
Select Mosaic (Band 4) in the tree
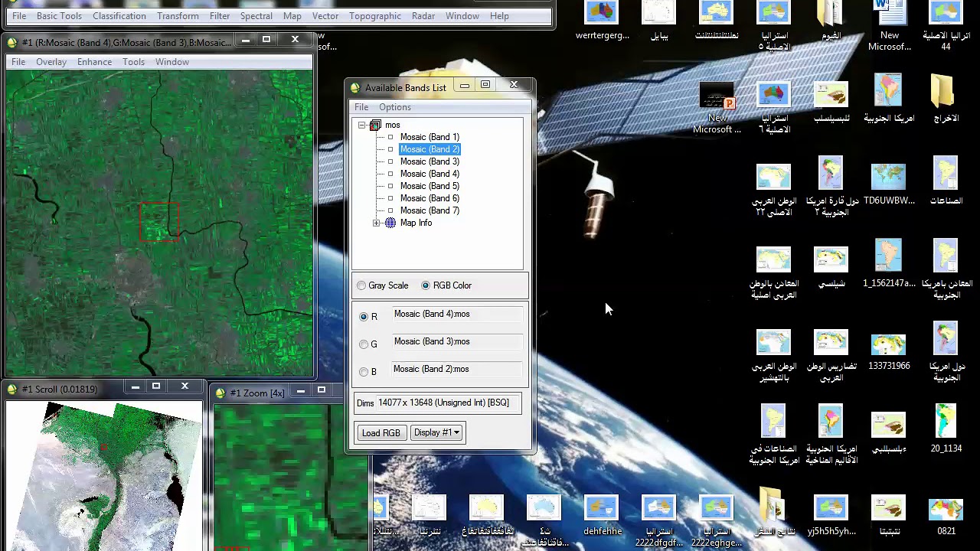click(430, 174)
